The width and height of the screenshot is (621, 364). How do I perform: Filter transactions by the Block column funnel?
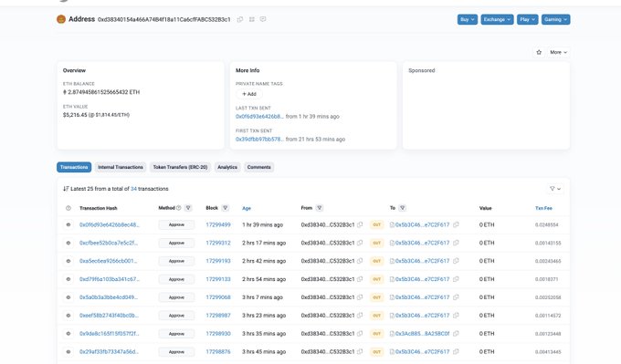pyautogui.click(x=225, y=208)
